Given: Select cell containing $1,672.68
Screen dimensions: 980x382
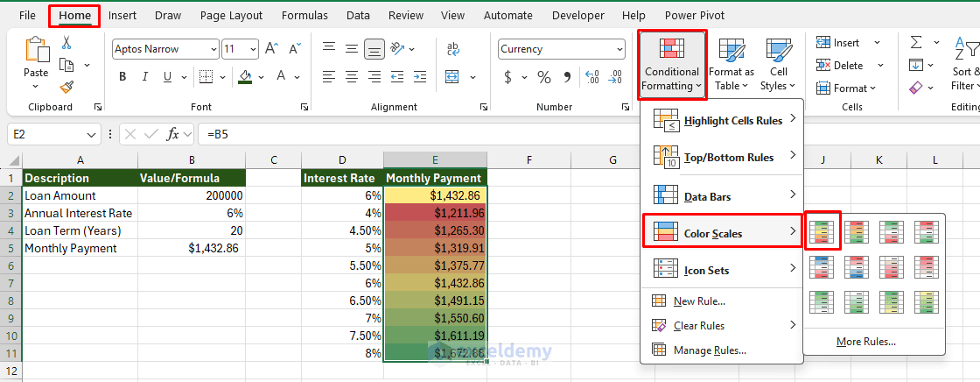Looking at the screenshot, I should pyautogui.click(x=435, y=353).
